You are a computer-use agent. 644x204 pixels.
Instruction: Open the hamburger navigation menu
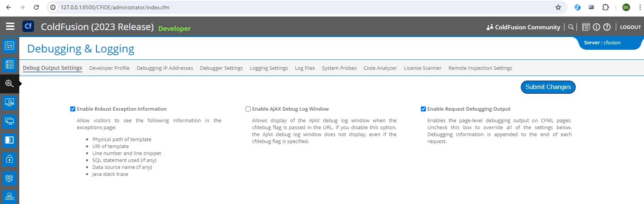click(10, 26)
